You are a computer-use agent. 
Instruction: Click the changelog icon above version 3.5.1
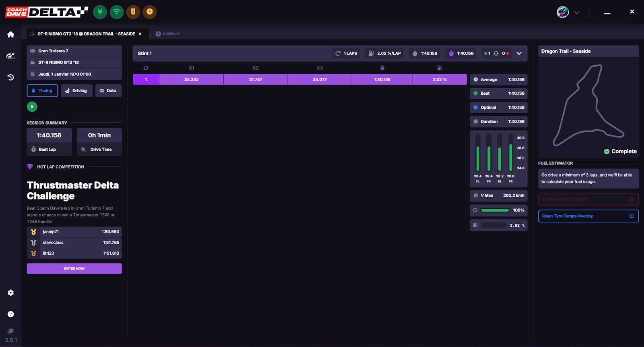pyautogui.click(x=11, y=331)
